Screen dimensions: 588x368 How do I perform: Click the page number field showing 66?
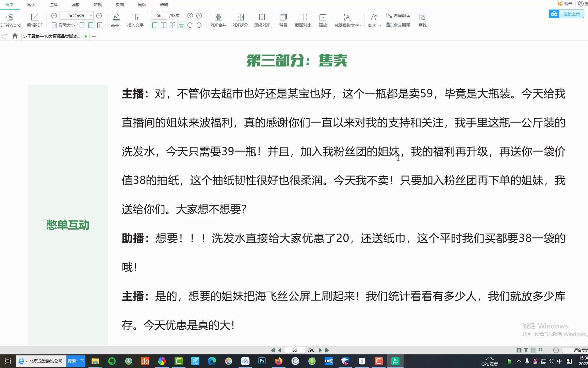click(x=159, y=16)
